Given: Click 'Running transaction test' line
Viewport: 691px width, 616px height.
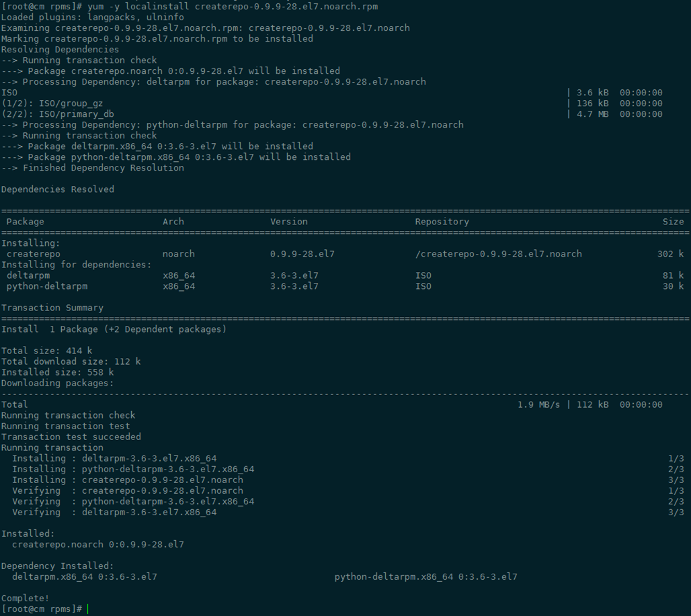Looking at the screenshot, I should coord(66,426).
